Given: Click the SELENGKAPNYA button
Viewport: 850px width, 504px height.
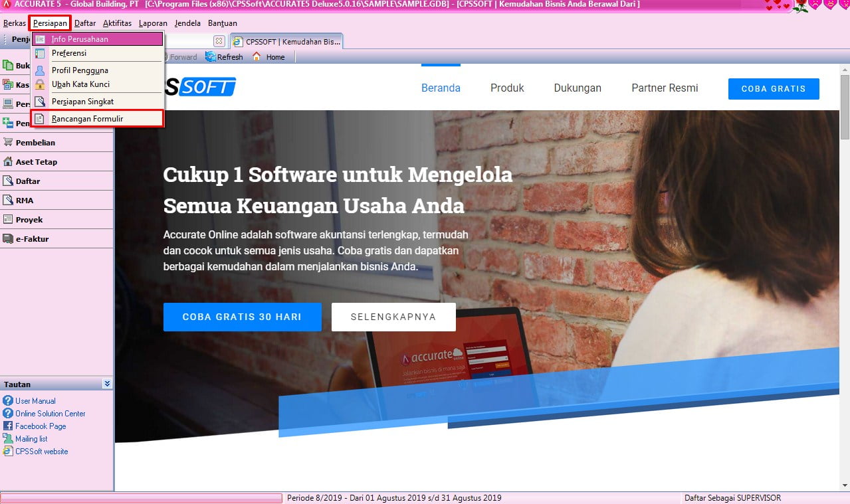Looking at the screenshot, I should (393, 317).
